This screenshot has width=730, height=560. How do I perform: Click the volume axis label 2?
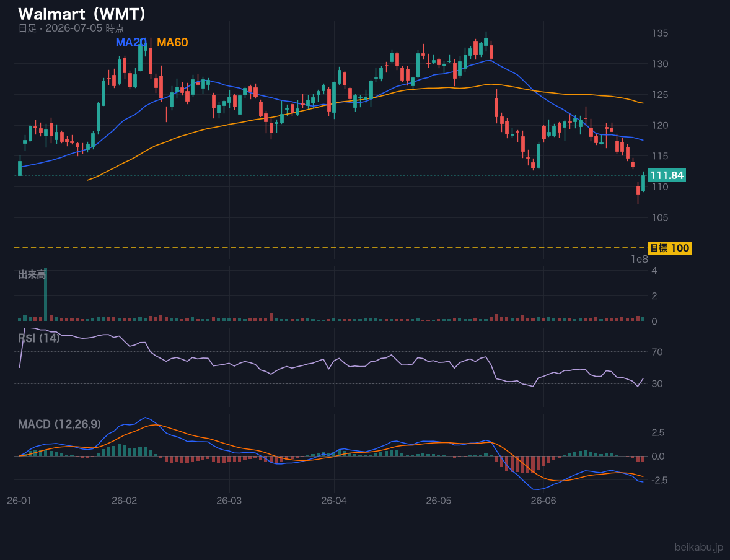coord(654,296)
